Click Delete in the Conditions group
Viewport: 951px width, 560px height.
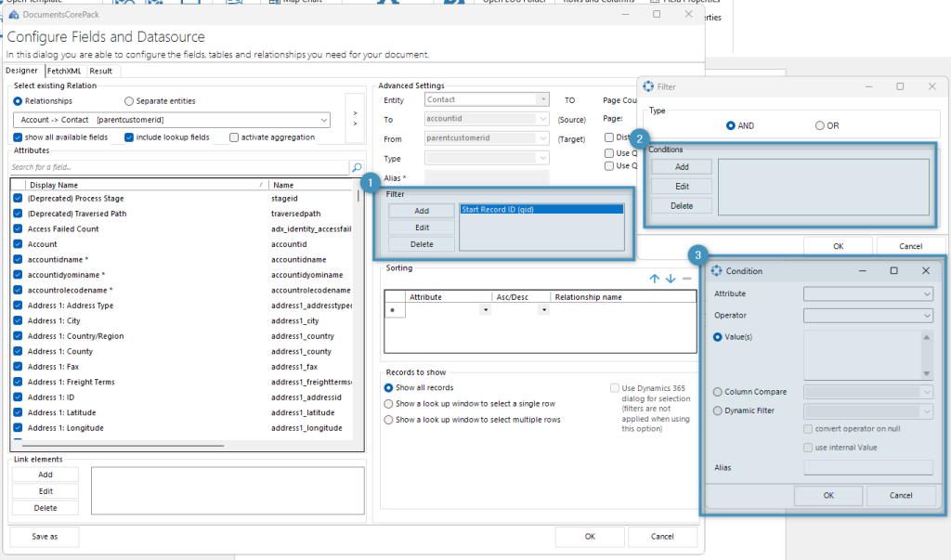682,205
